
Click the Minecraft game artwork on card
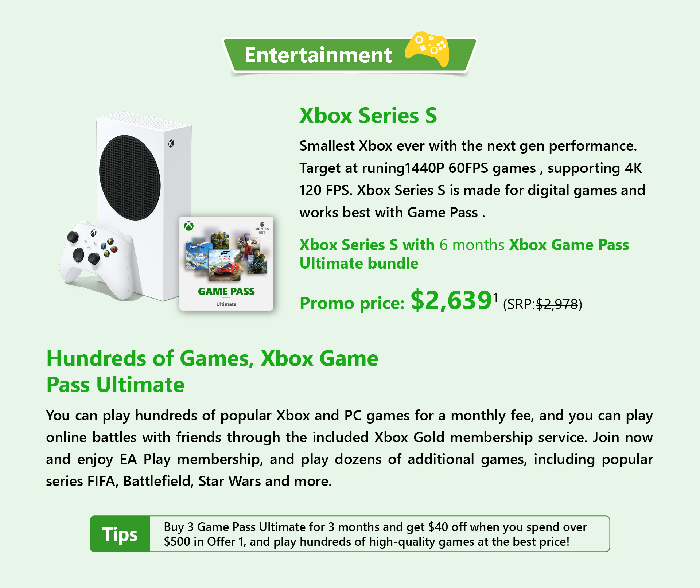pyautogui.click(x=220, y=240)
